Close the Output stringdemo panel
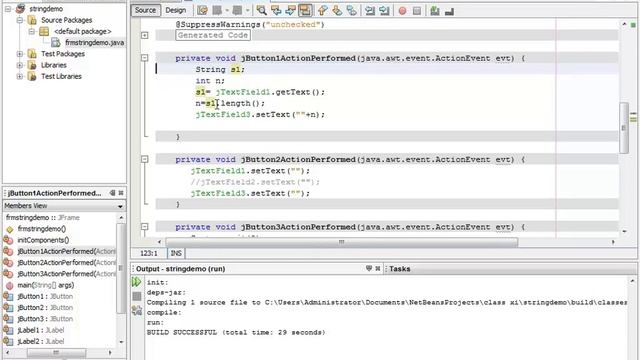Image resolution: width=640 pixels, height=360 pixels. [378, 268]
